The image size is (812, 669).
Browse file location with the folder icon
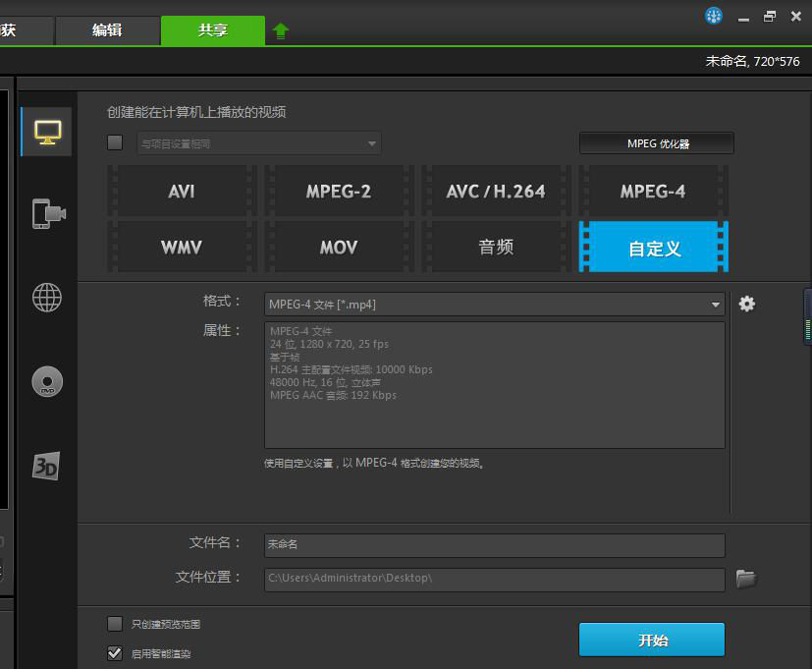pyautogui.click(x=746, y=579)
